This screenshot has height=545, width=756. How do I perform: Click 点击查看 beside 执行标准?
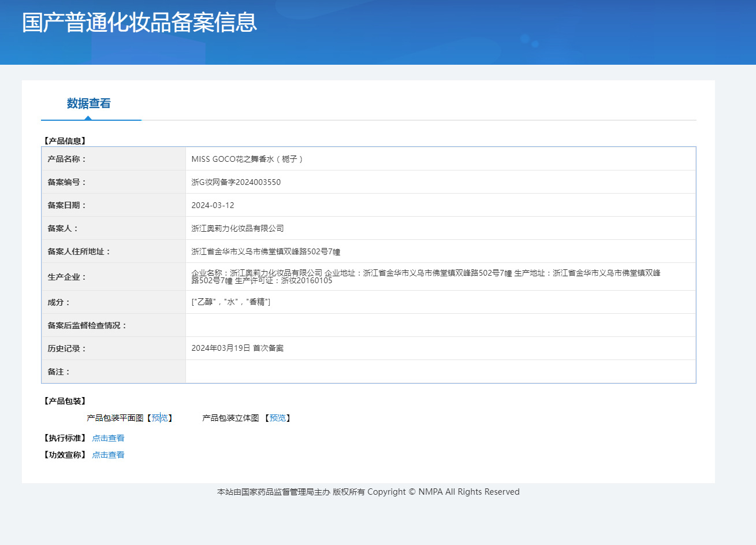108,438
